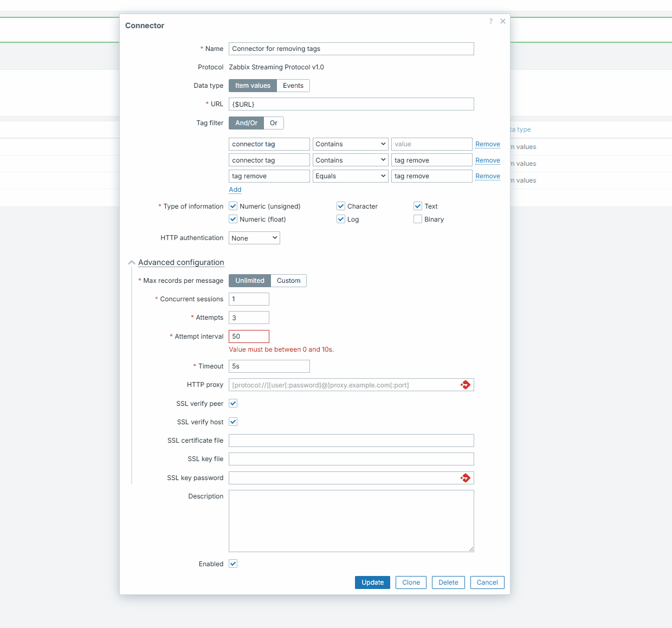Select the Or tag filter option

tap(274, 123)
